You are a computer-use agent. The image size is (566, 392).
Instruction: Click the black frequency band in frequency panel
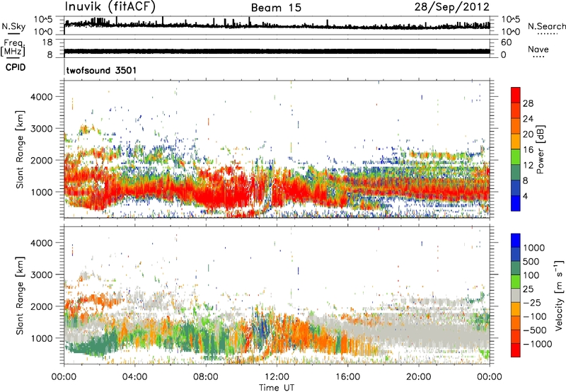coord(277,51)
